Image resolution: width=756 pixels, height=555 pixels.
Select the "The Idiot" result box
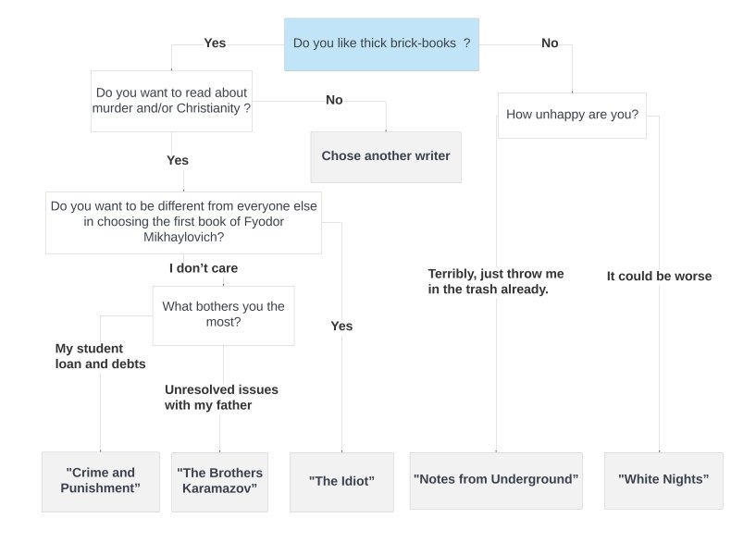tap(341, 482)
